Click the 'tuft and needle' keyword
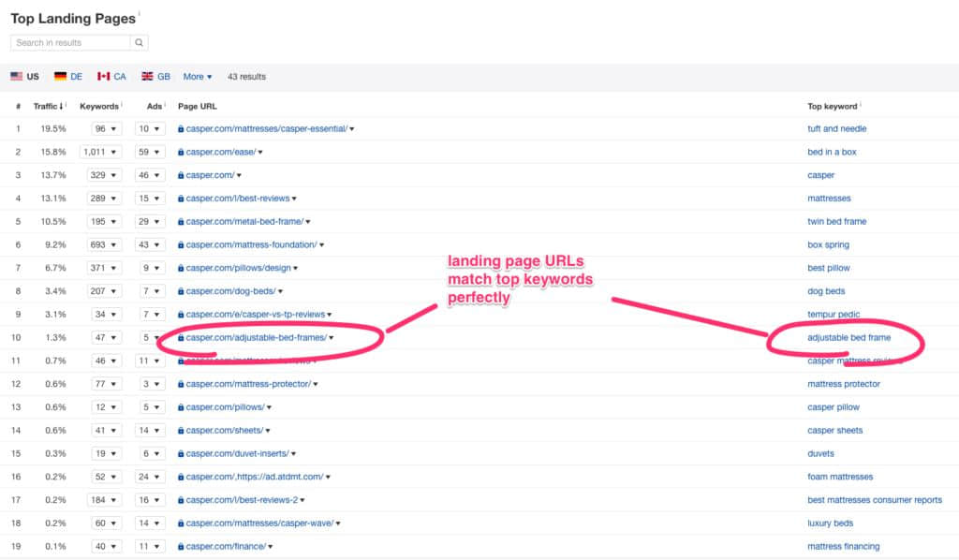Viewport: 959px width, 560px height. pos(836,129)
